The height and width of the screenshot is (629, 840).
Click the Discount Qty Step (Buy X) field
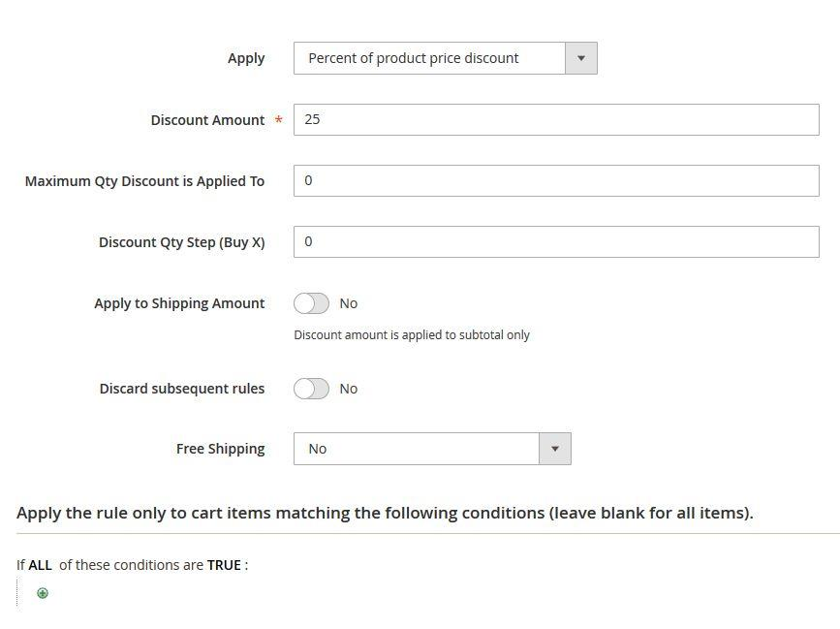pyautogui.click(x=556, y=241)
